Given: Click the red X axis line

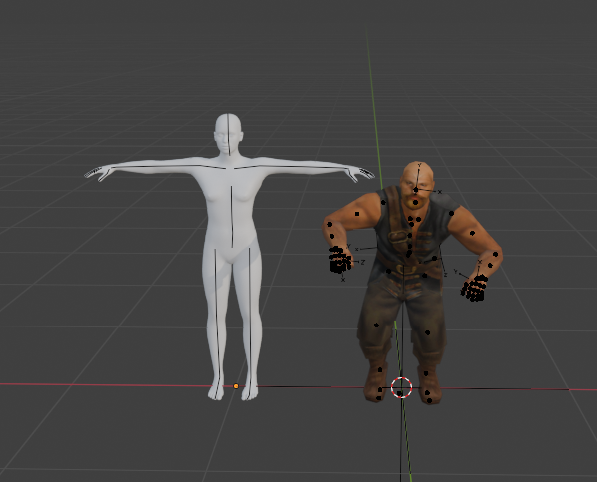Looking at the screenshot, I should coord(114,385).
